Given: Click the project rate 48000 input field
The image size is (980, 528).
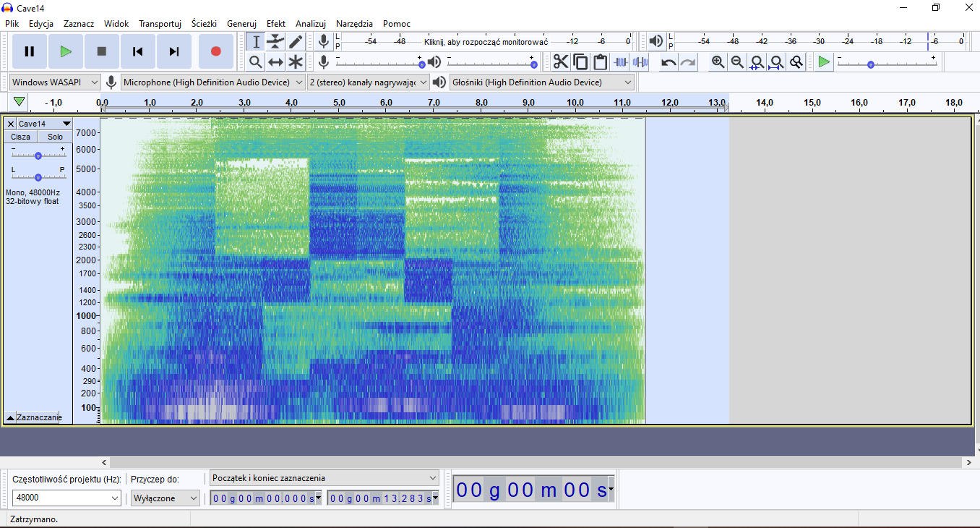Looking at the screenshot, I should click(61, 498).
